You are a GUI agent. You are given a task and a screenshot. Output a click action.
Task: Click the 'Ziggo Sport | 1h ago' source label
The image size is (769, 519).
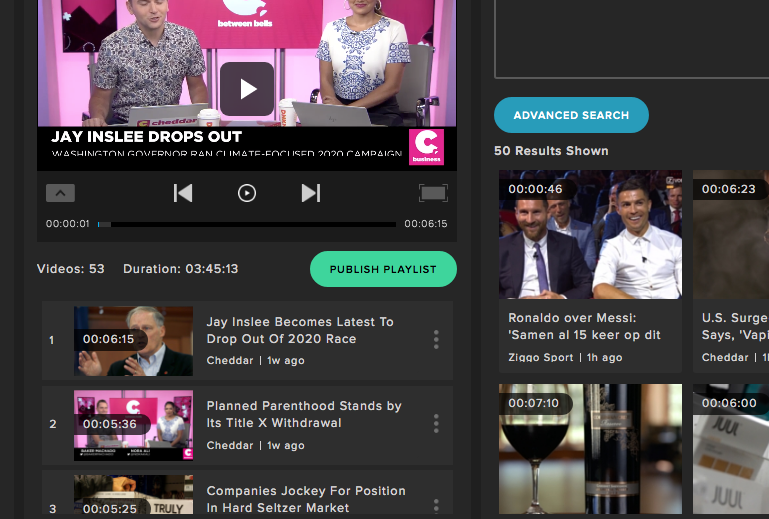tap(565, 358)
